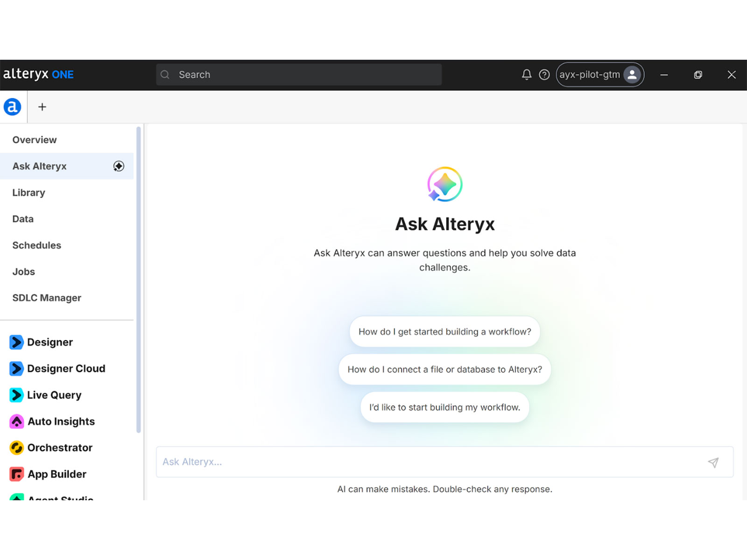Launch Live Query from the label
The width and height of the screenshot is (747, 560).
click(x=54, y=395)
